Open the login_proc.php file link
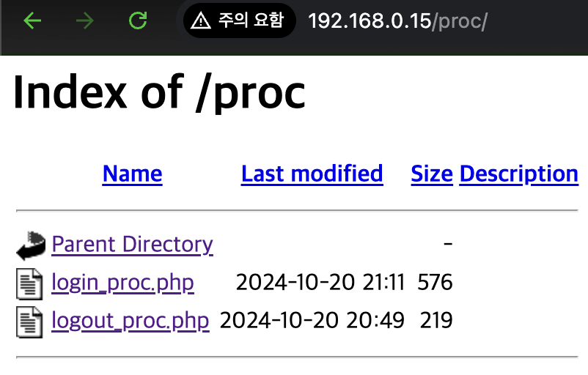Image resolution: width=588 pixels, height=375 pixels. pyautogui.click(x=122, y=283)
